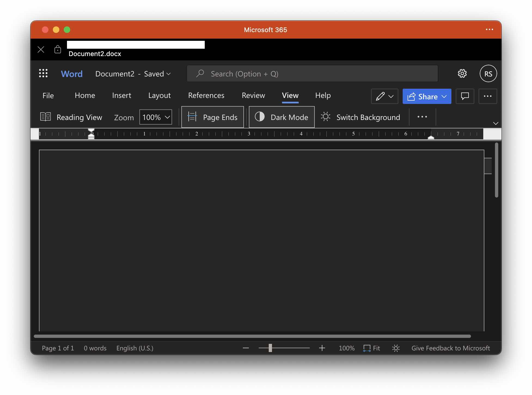Click the zoom out minus icon
Viewport: 532px width, 395px height.
246,348
